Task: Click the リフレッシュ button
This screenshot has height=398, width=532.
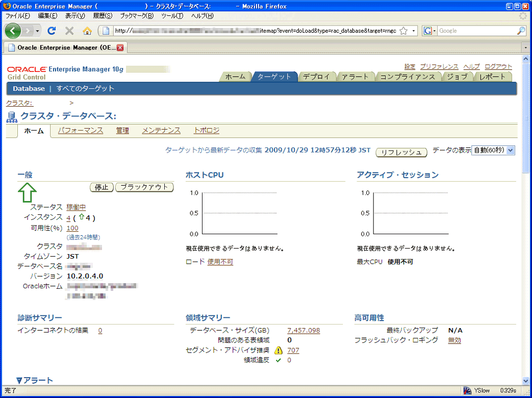Action: point(401,153)
